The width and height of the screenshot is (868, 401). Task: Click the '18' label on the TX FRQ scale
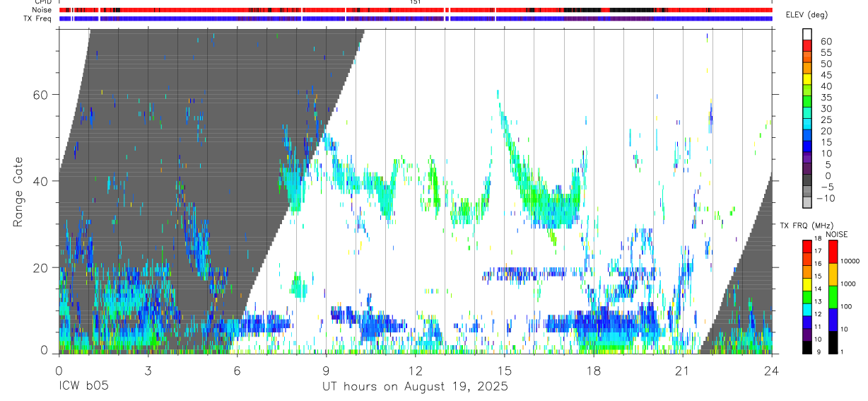coord(818,238)
